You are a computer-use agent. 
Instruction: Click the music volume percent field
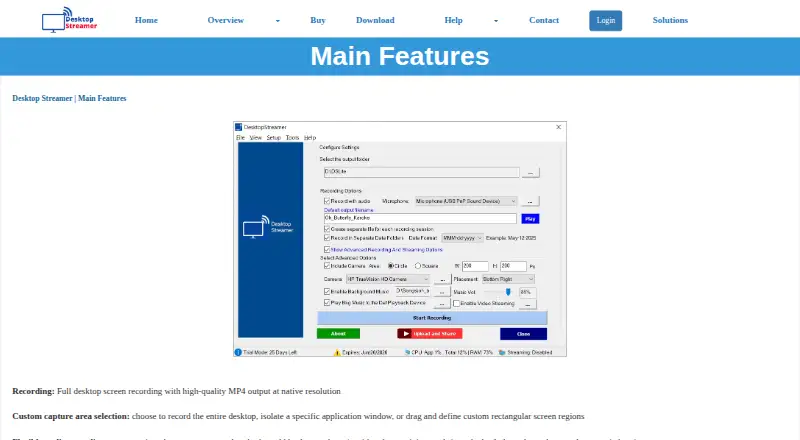[528, 292]
